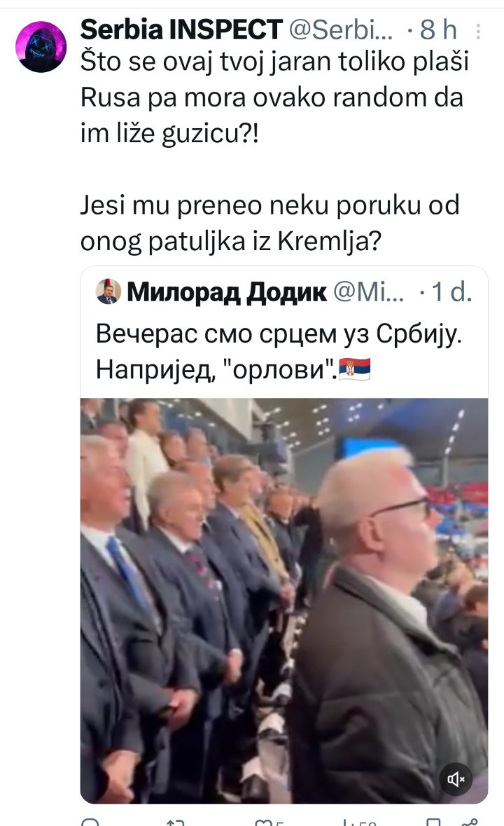The image size is (504, 826).
Task: Open the quoted tweet text 'Вечерас смо срцем'
Action: pyautogui.click(x=279, y=351)
